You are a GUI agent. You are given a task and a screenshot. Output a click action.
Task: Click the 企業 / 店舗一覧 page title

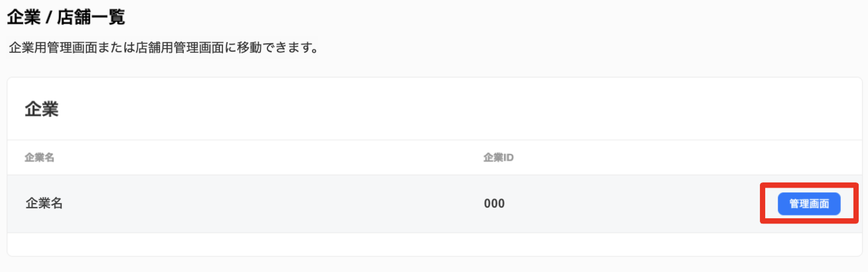click(66, 17)
